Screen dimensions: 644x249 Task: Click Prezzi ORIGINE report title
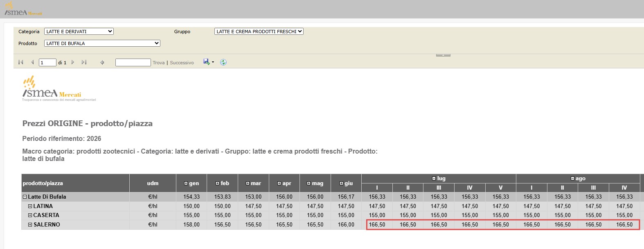(88, 124)
